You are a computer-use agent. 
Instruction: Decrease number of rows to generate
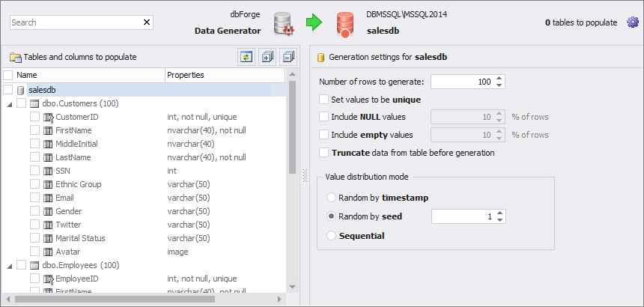[x=499, y=85]
